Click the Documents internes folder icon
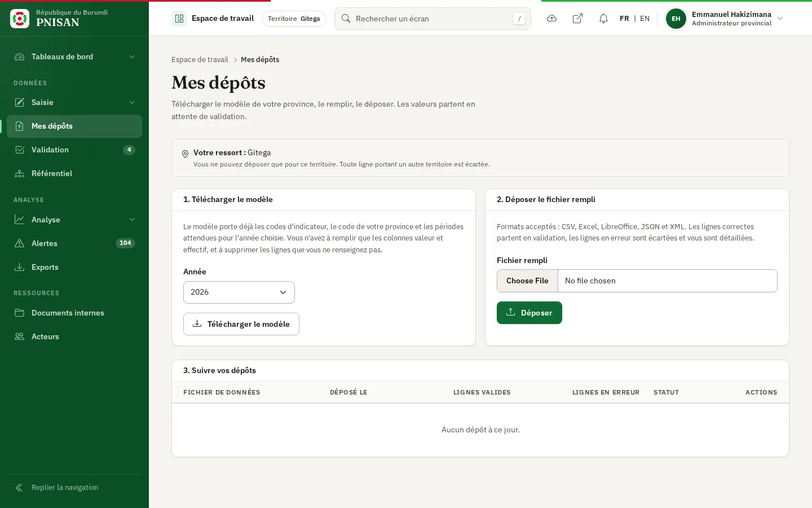This screenshot has height=508, width=812. pos(19,313)
